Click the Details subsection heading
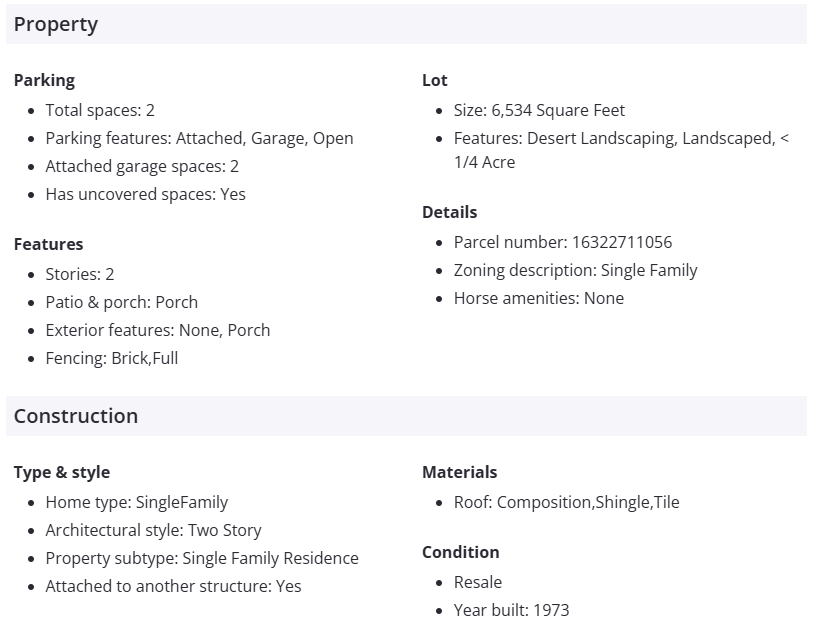The height and width of the screenshot is (628, 817). [449, 212]
